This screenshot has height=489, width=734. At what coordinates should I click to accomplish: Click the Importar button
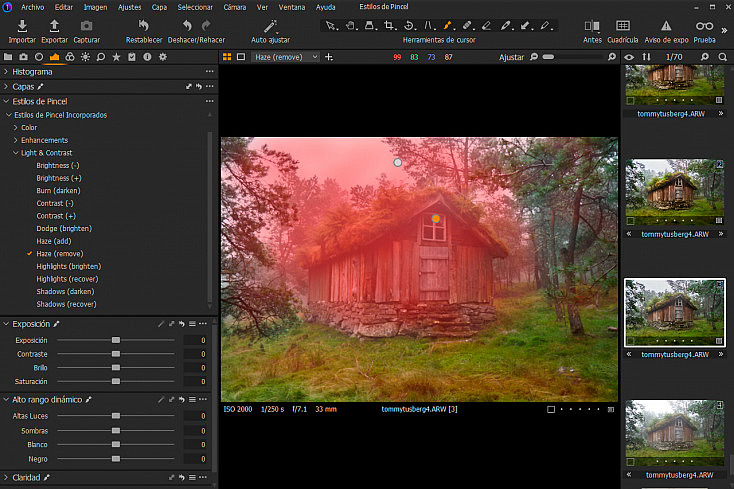point(22,31)
